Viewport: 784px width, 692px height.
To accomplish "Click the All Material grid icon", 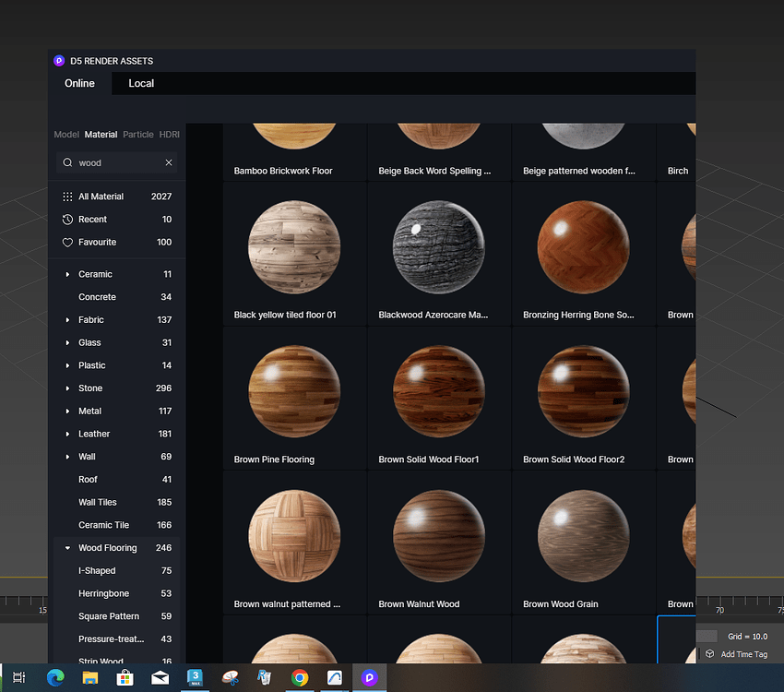I will [67, 197].
